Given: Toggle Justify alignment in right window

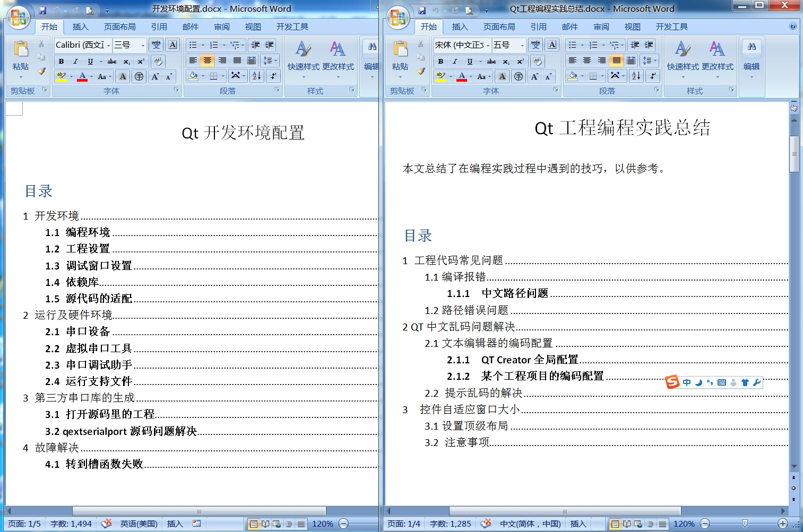Looking at the screenshot, I should tap(616, 60).
